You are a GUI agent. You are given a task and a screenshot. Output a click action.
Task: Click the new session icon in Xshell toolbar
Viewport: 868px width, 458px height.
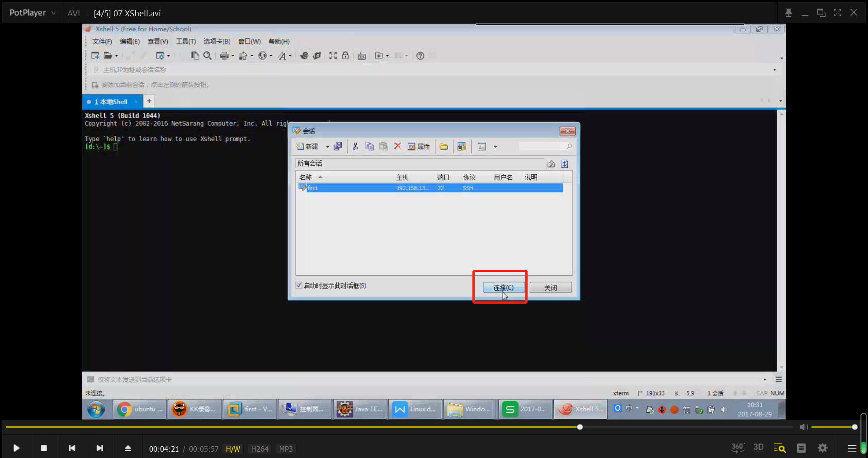(95, 56)
